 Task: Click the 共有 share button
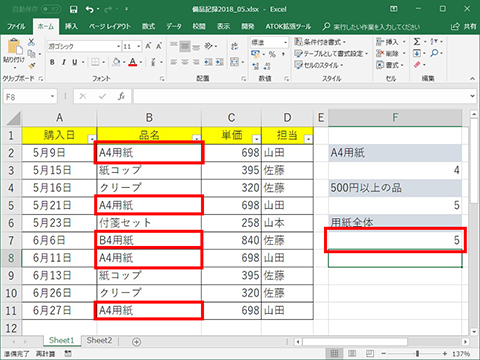tap(464, 26)
